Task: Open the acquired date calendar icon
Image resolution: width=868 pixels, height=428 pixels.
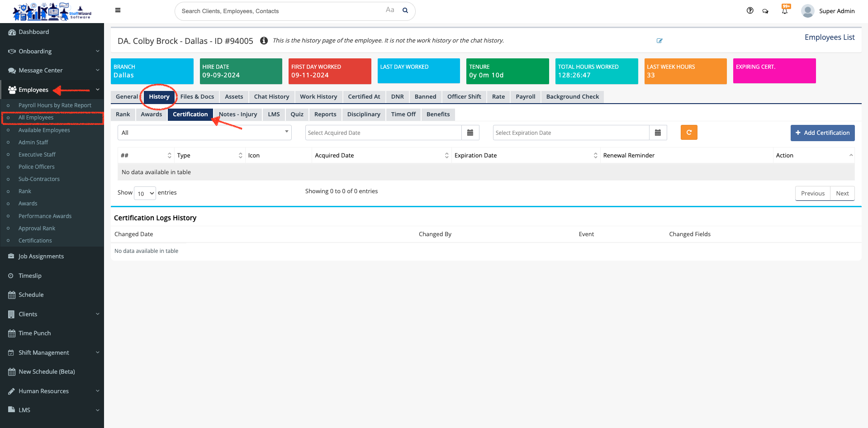Action: click(470, 133)
